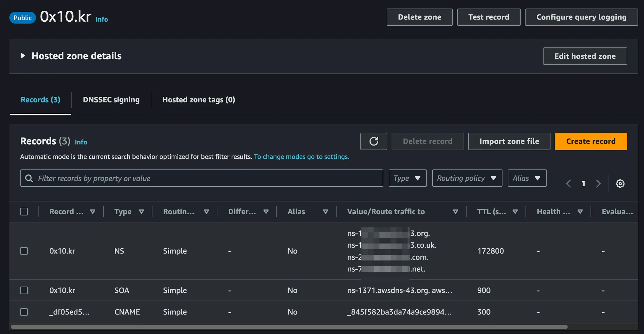Go to next page arrow
Screen dimensions: 644x334
pos(598,183)
